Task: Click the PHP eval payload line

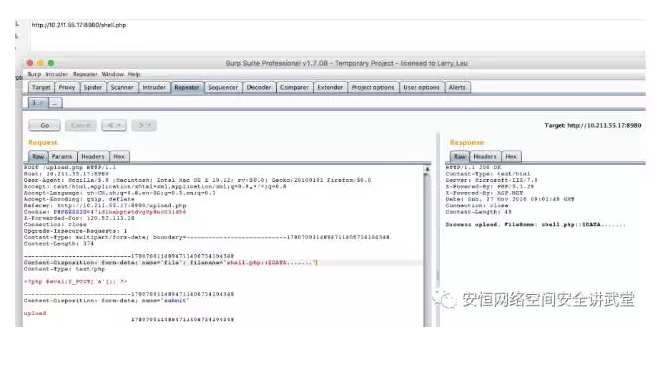Action: tap(76, 281)
